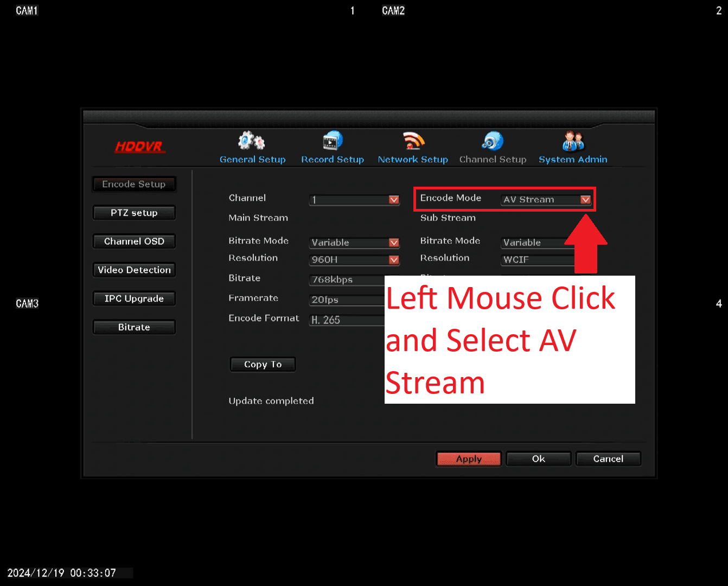Open System Admin users icon

tap(573, 141)
